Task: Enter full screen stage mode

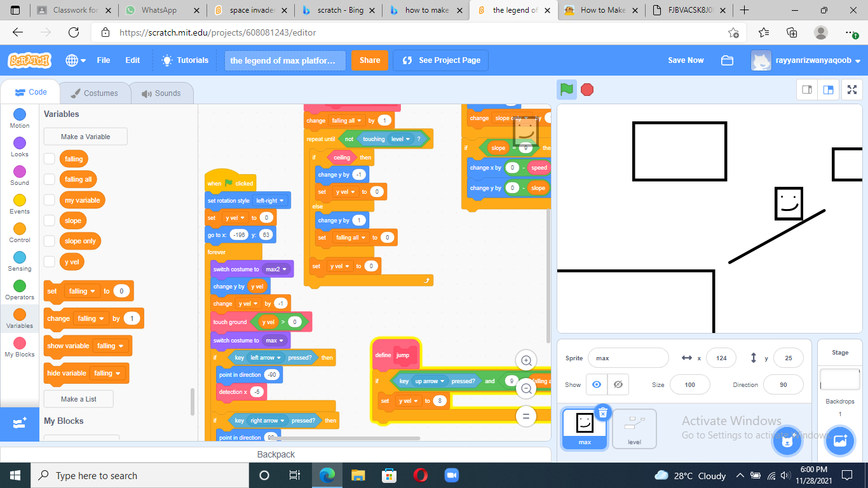Action: (851, 90)
